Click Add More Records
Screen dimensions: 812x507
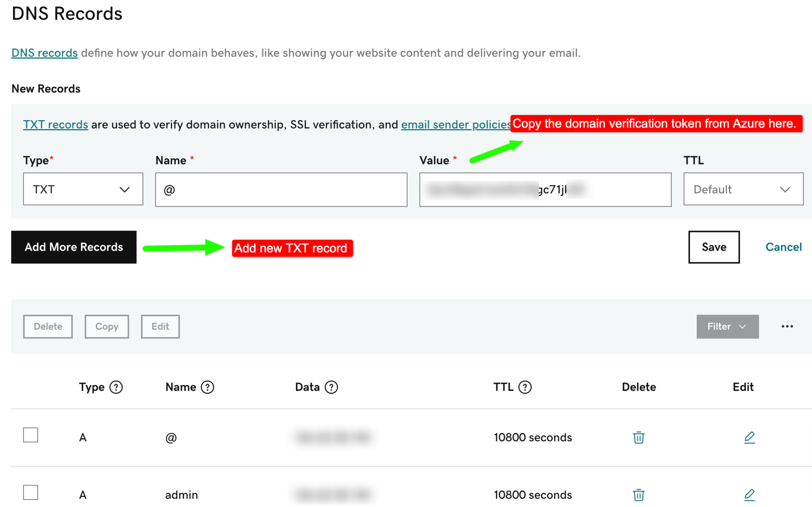(73, 247)
